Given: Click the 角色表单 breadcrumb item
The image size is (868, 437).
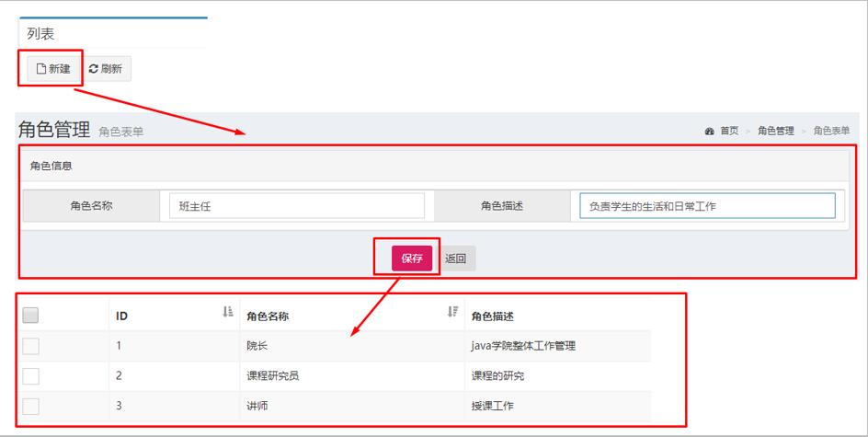Looking at the screenshot, I should [x=831, y=132].
